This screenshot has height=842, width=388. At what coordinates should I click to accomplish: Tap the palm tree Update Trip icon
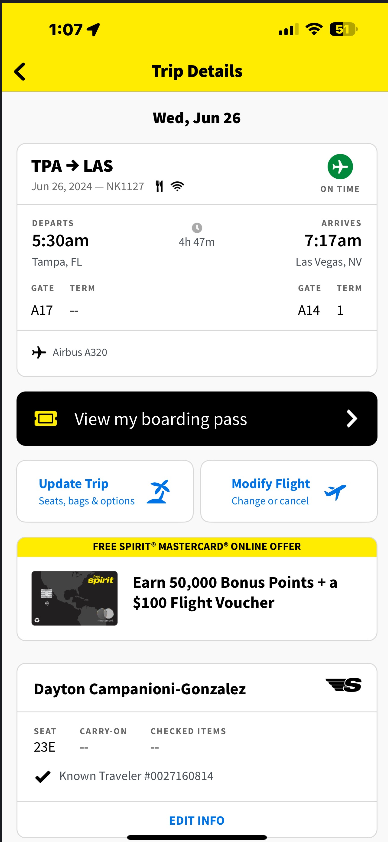point(160,491)
